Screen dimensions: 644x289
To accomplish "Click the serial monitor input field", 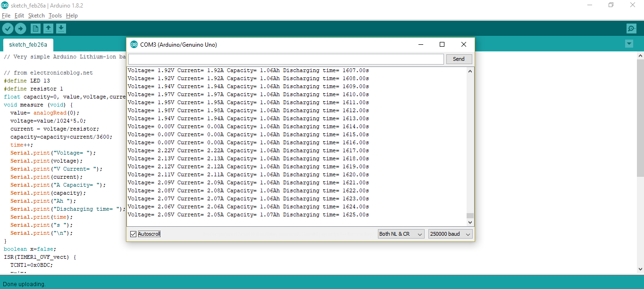I will coord(286,59).
